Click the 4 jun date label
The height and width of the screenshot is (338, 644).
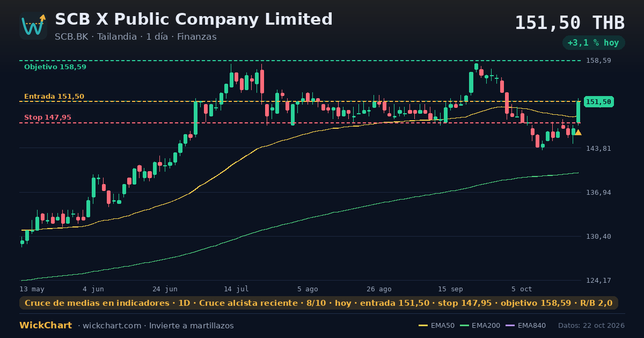point(93,289)
